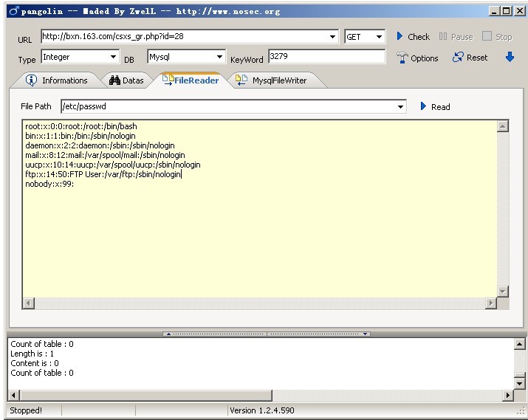Click the Informations tab info icon
This screenshot has height=420, width=528.
31,80
